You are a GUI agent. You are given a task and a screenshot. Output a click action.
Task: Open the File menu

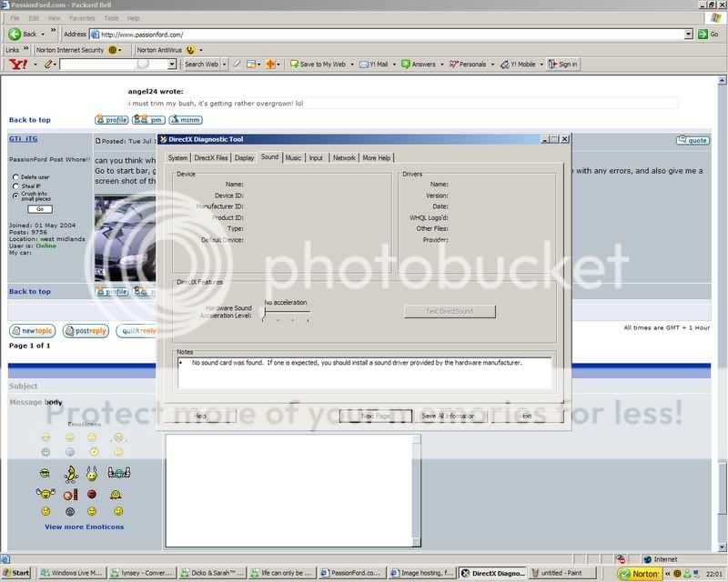pos(15,18)
